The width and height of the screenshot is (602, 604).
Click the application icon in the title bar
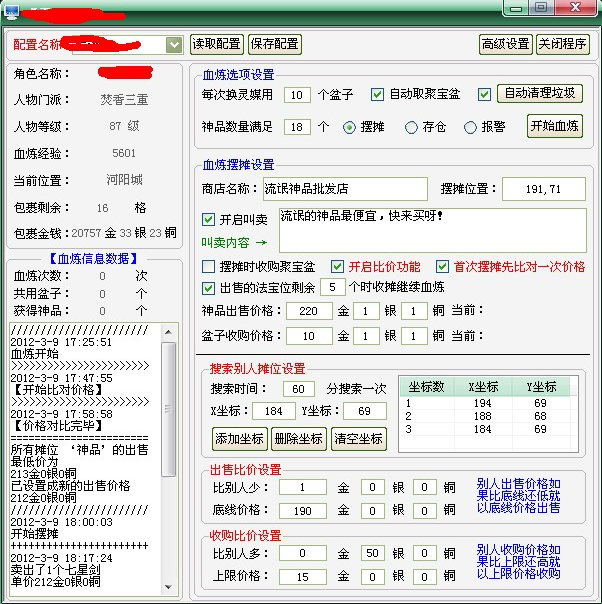13,10
